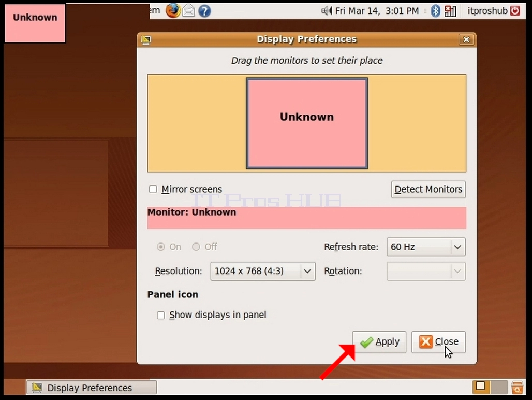532x400 pixels.
Task: Click the Close button at dialog bottom
Action: [438, 342]
